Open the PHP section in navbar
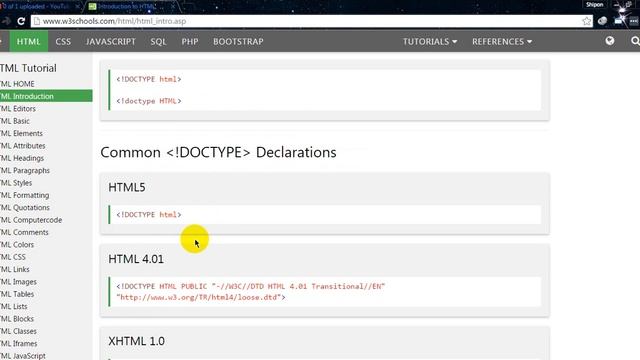Image resolution: width=640 pixels, height=360 pixels. 190,41
